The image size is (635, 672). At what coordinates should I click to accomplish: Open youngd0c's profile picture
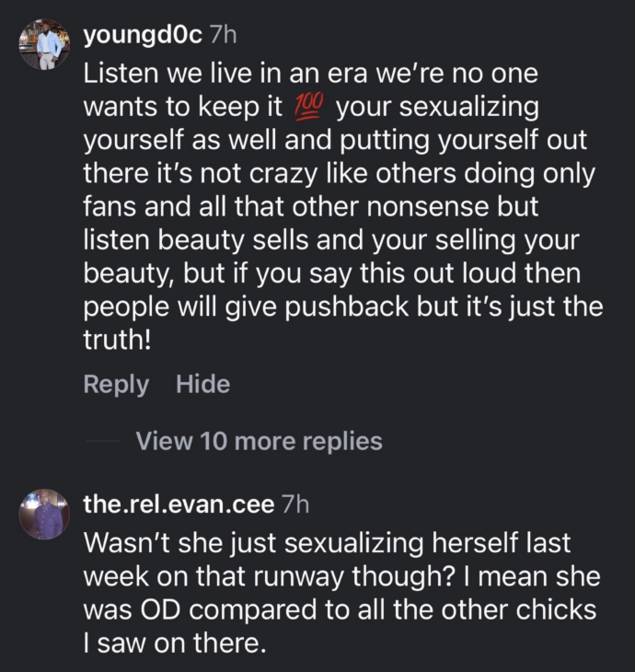coord(44,44)
